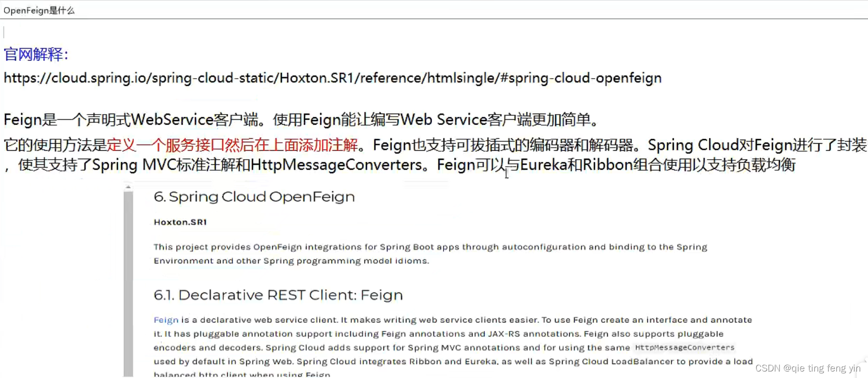Click the '6.1. Declarative REST Client: Feign' heading
This screenshot has height=378, width=868.
pos(278,295)
